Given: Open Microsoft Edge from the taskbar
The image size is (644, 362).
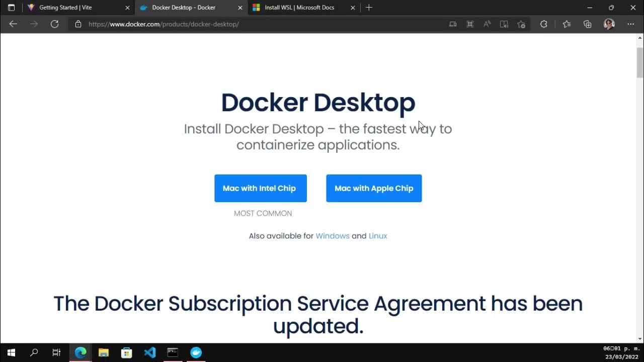Looking at the screenshot, I should (x=80, y=352).
